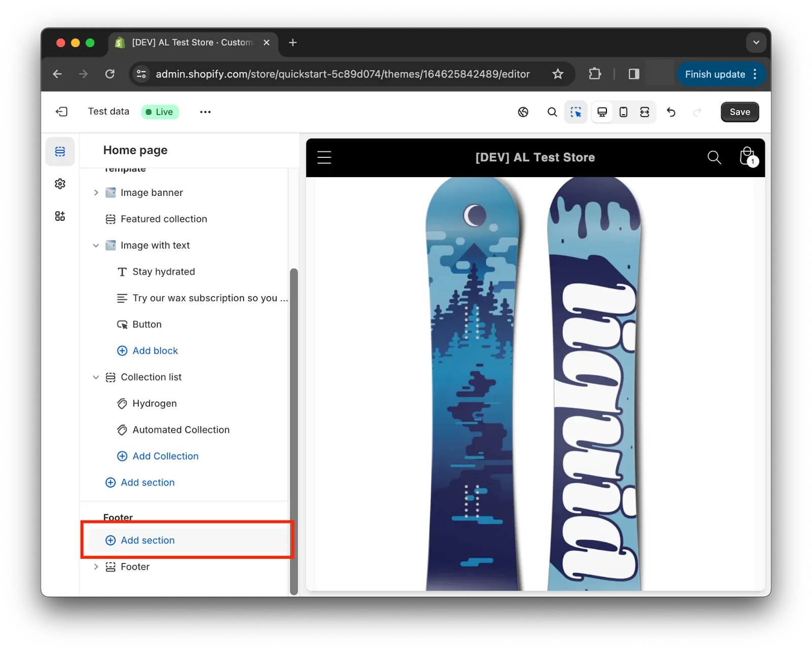The height and width of the screenshot is (651, 812).
Task: Click the globe market selector icon
Action: [523, 112]
